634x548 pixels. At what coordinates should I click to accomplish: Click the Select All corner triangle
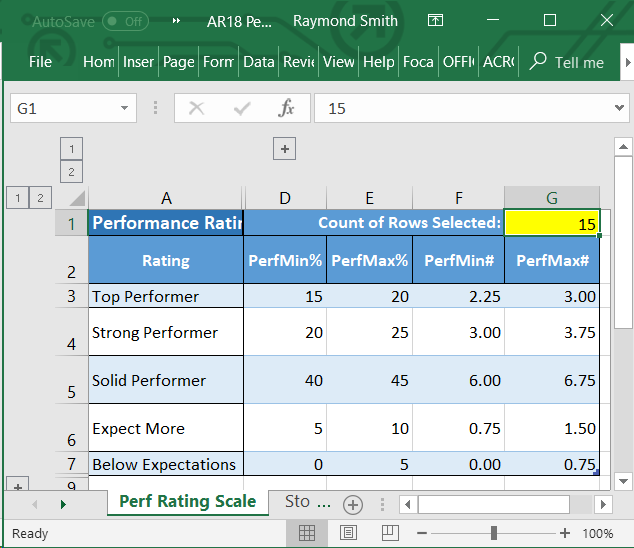pyautogui.click(x=77, y=199)
